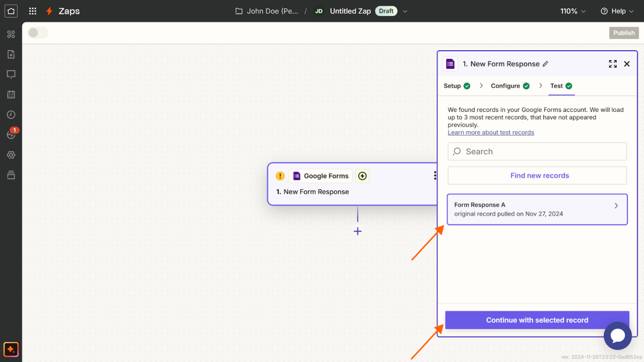Click the Continue with selected record button
644x362 pixels.
pyautogui.click(x=537, y=320)
